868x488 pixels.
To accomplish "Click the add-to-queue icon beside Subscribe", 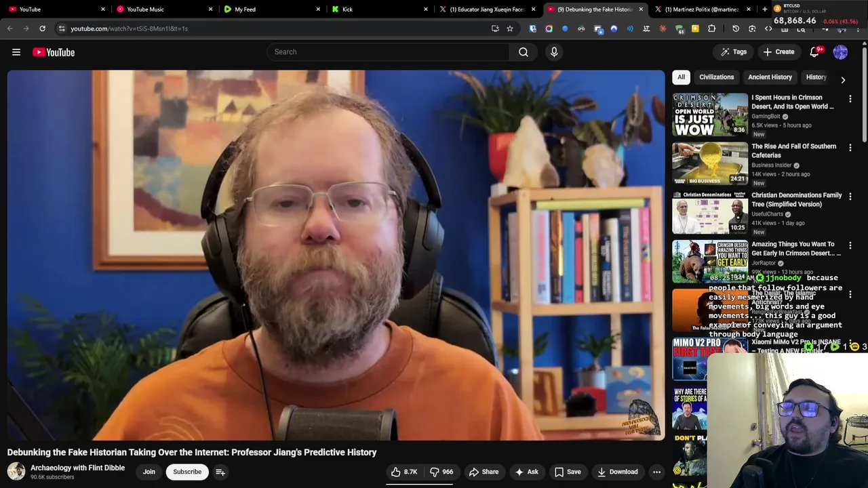I will pos(220,472).
